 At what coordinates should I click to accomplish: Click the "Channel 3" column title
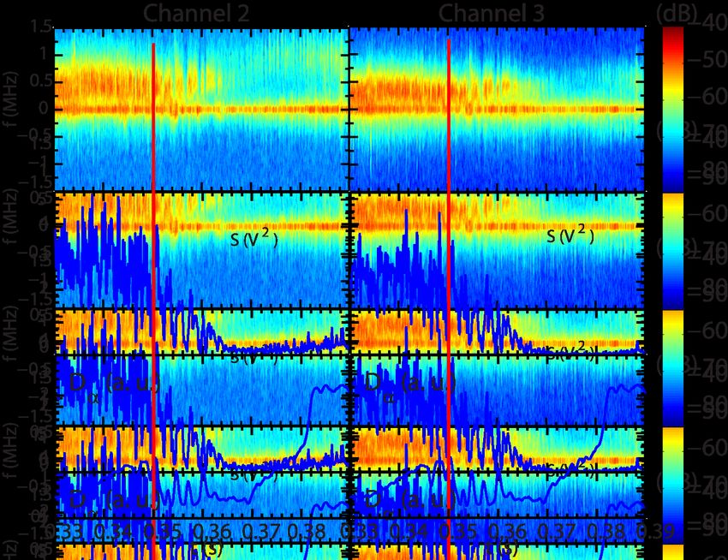[x=492, y=13]
